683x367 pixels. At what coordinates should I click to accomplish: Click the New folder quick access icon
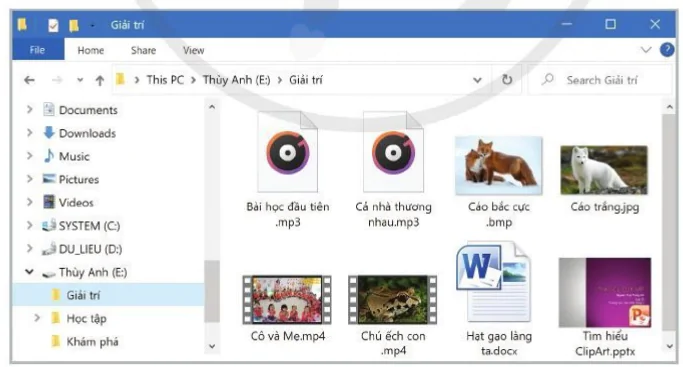click(74, 25)
